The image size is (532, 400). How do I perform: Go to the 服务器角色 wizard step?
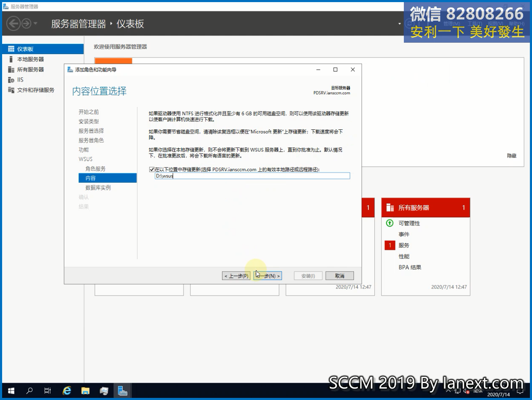(91, 140)
